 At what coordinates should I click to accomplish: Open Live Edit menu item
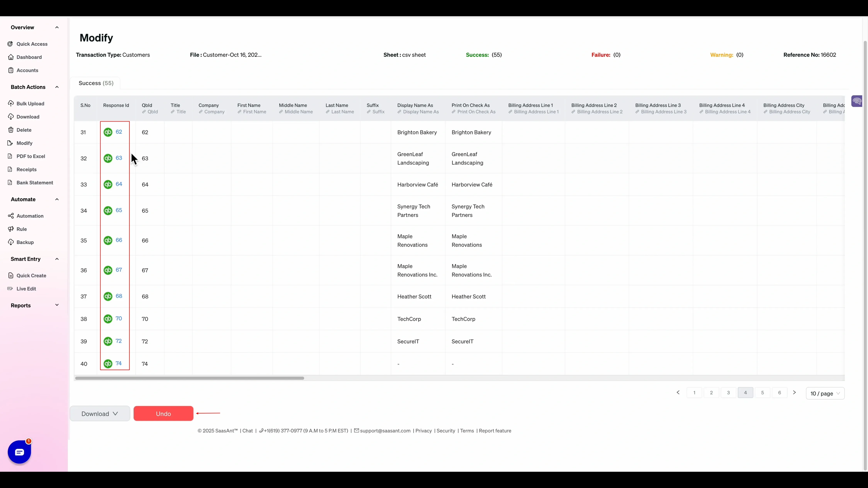coord(26,289)
